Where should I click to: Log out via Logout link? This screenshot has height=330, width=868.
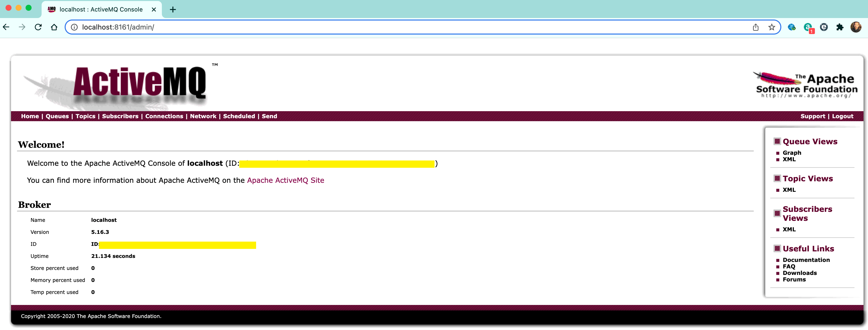click(843, 116)
